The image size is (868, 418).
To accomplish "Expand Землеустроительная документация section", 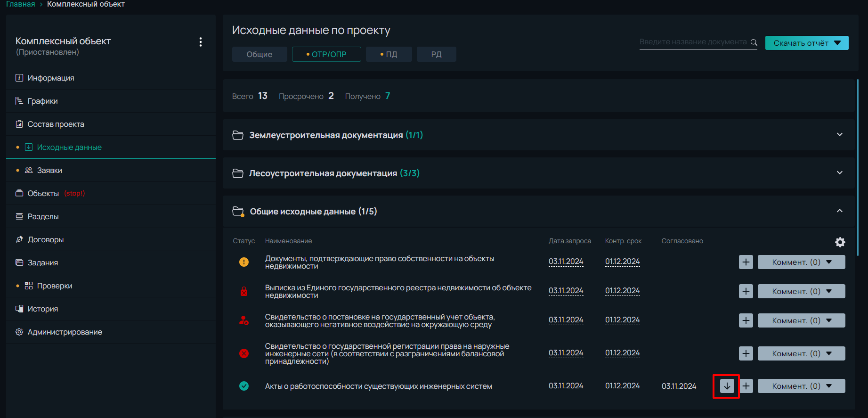I will coord(839,135).
